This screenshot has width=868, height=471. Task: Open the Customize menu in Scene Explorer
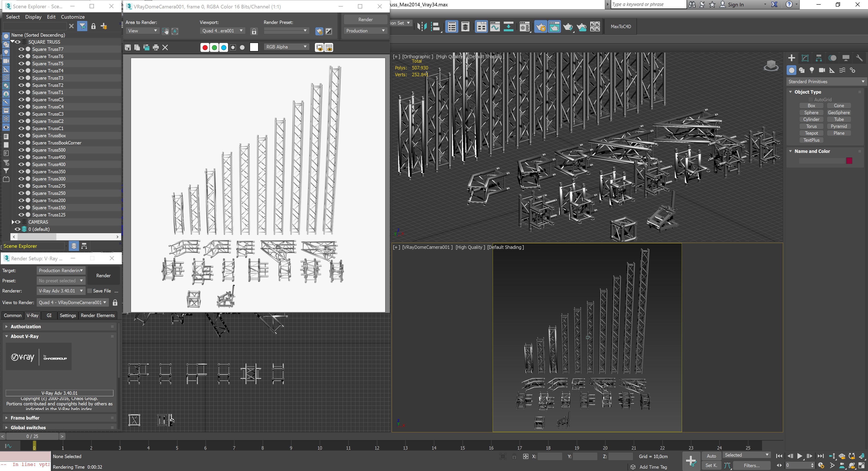coord(72,17)
